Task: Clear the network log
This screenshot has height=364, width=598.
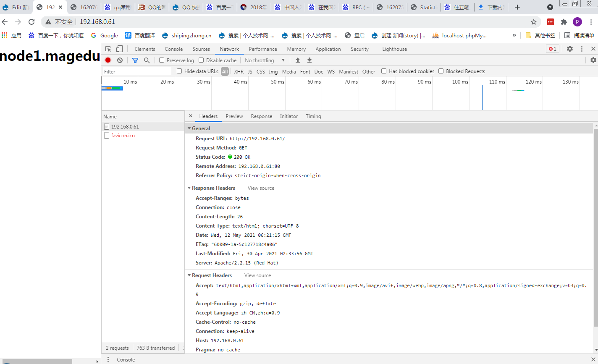Action: pos(120,60)
